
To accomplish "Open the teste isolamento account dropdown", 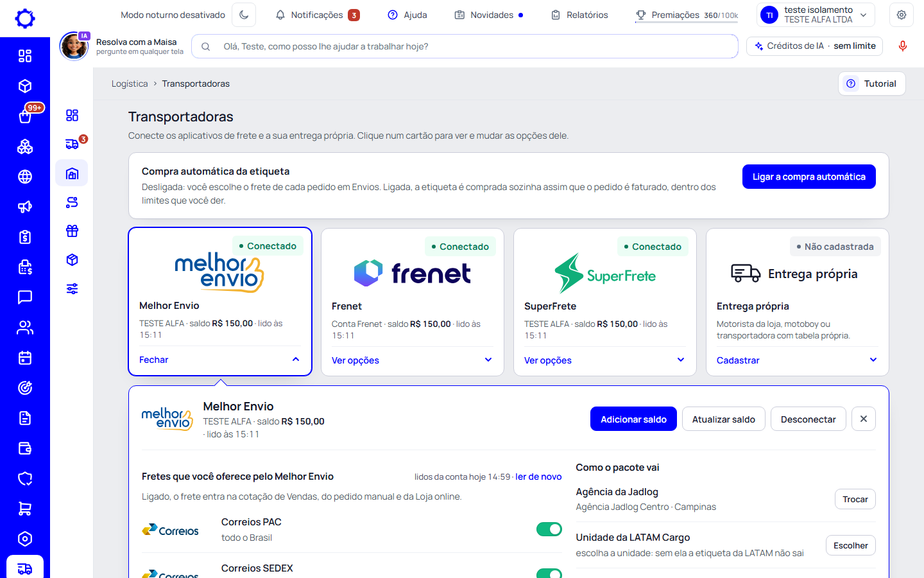I will tap(816, 15).
